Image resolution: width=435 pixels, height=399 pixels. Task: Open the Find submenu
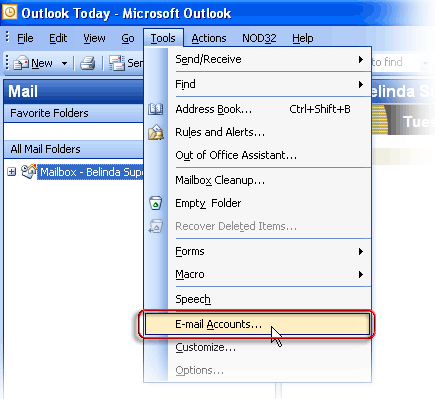point(269,84)
